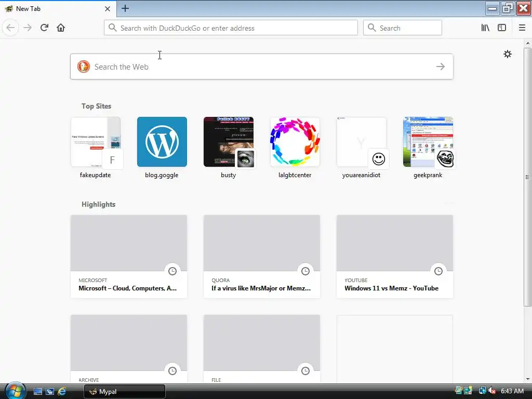Select the New Tab tab
This screenshot has height=399, width=532.
[58, 9]
